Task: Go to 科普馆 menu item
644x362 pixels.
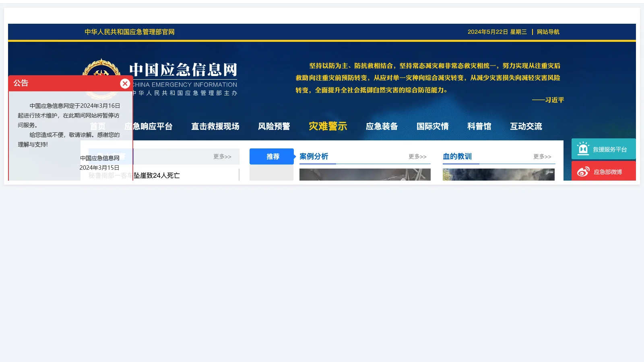Action: coord(479,126)
